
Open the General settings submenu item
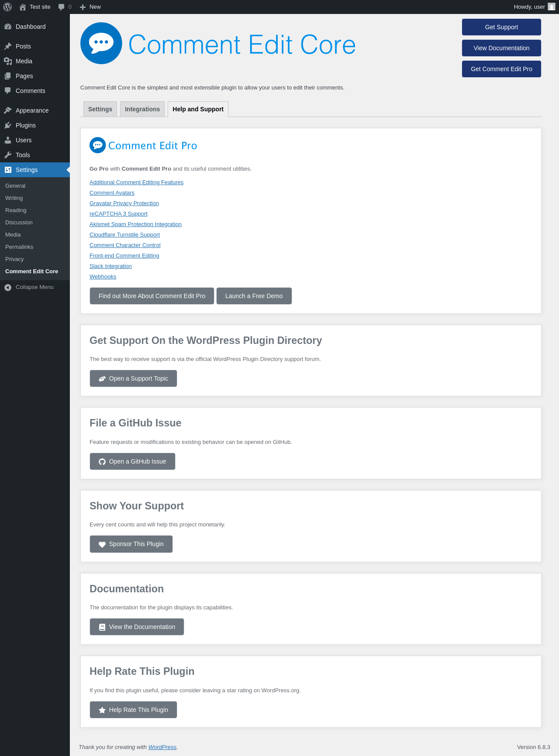tap(35, 186)
